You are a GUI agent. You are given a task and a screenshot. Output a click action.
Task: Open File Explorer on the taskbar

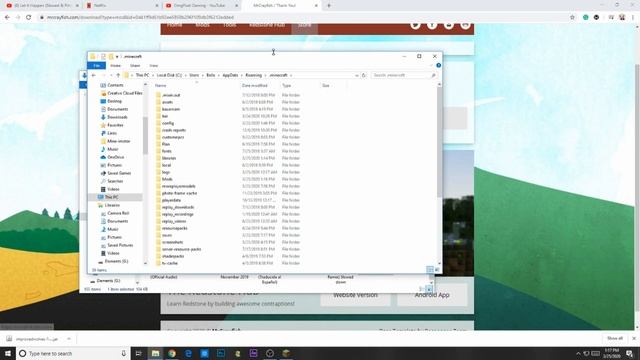coord(156,353)
